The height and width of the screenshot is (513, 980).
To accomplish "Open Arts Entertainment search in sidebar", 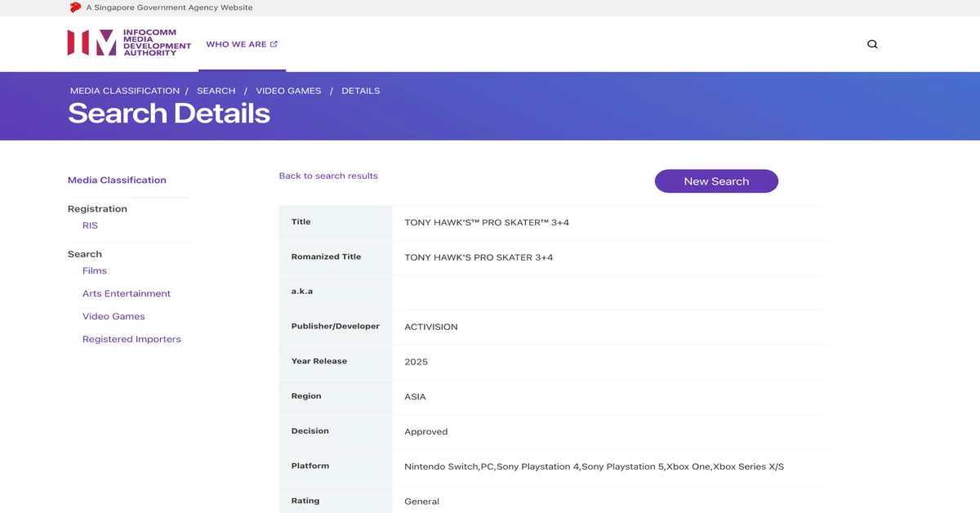I will [127, 294].
